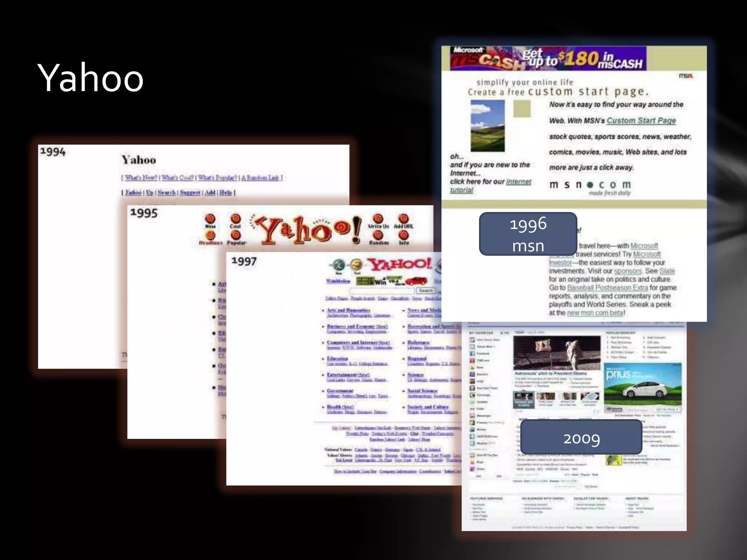Click sponsors link in MSN paragraph
Image resolution: width=747 pixels, height=560 pixels.
627,271
